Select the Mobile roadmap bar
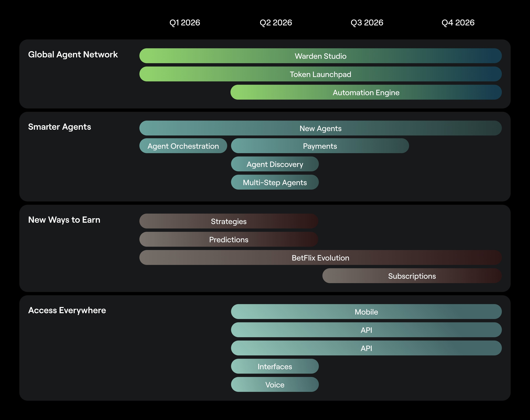Image resolution: width=530 pixels, height=420 pixels. pyautogui.click(x=366, y=312)
